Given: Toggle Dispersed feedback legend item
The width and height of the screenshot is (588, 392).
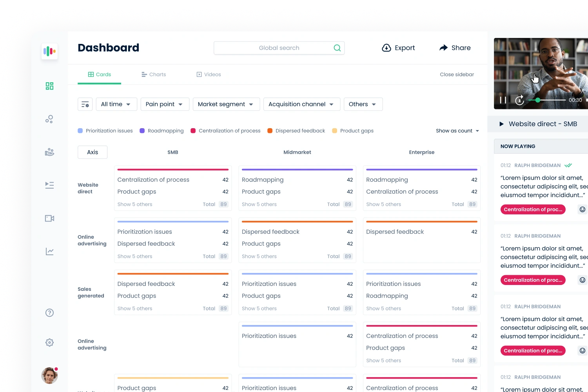Looking at the screenshot, I should click(x=296, y=131).
